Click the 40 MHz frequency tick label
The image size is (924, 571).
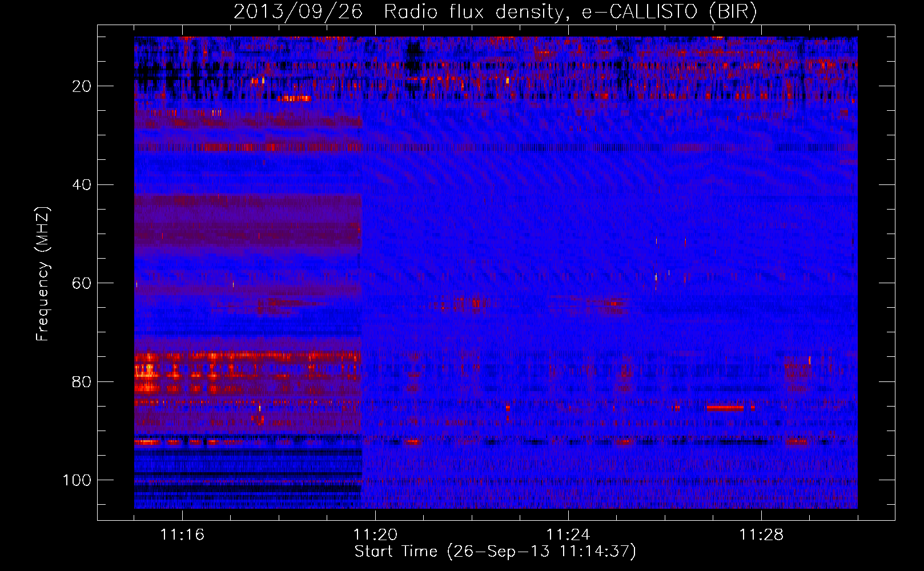(x=82, y=185)
